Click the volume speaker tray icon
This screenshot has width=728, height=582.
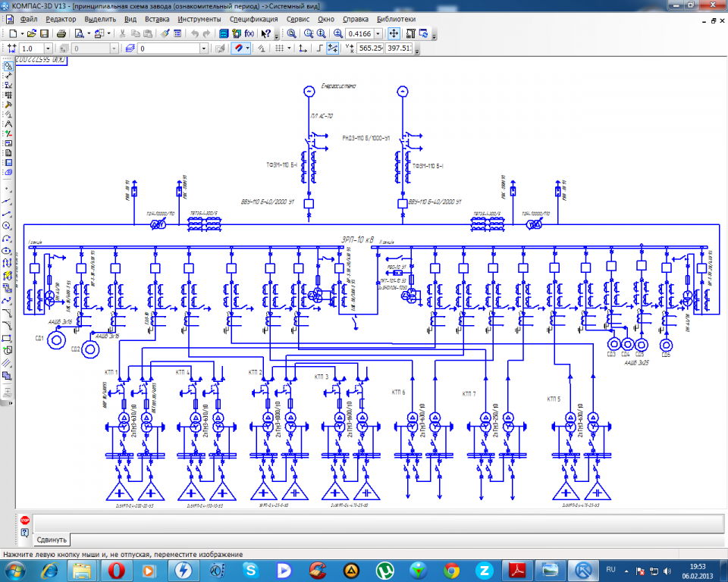(x=667, y=571)
